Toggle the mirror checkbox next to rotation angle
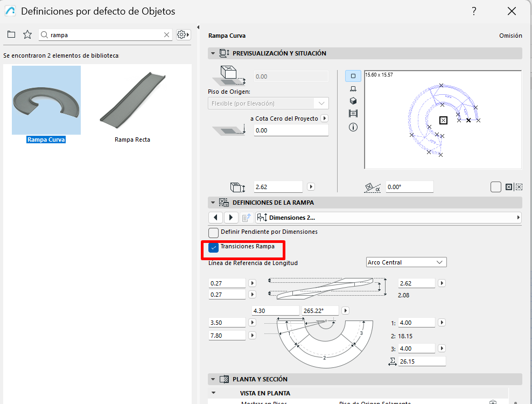Screen dimensions: 532x404 click(496, 187)
